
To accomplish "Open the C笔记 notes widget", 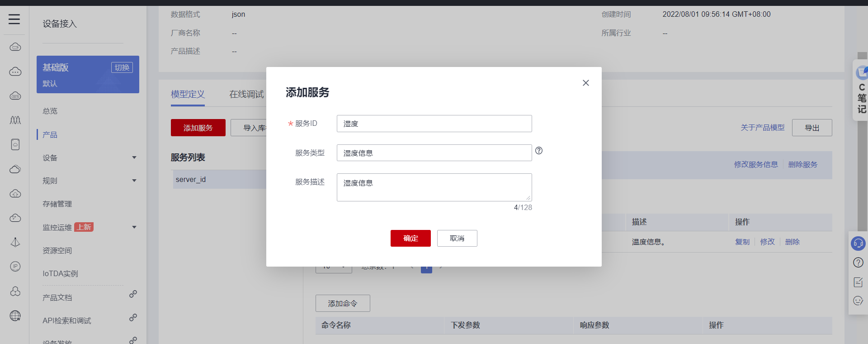I will pos(861,91).
